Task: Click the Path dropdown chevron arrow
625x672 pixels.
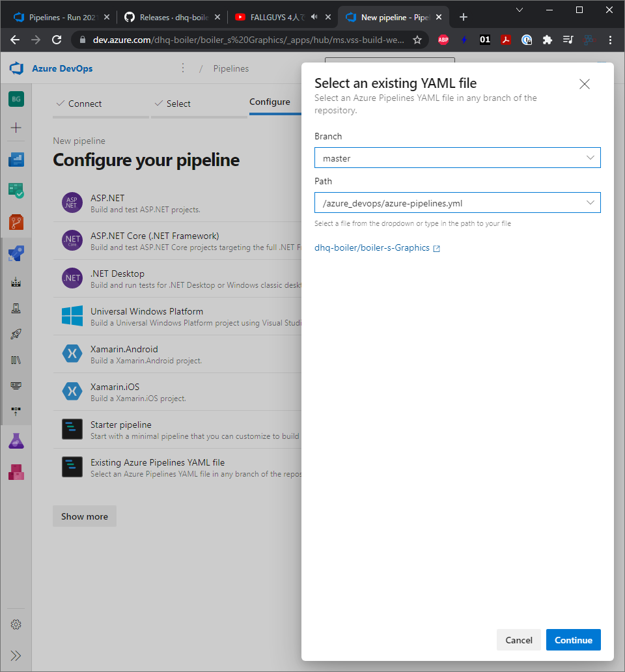Action: coord(590,203)
